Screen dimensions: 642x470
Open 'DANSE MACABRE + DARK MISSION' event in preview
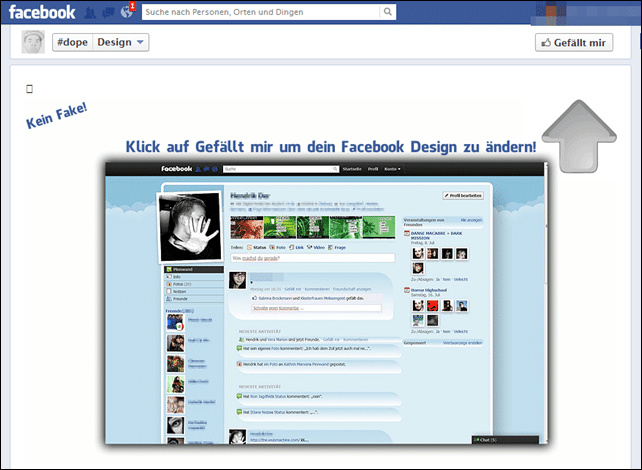(x=436, y=235)
